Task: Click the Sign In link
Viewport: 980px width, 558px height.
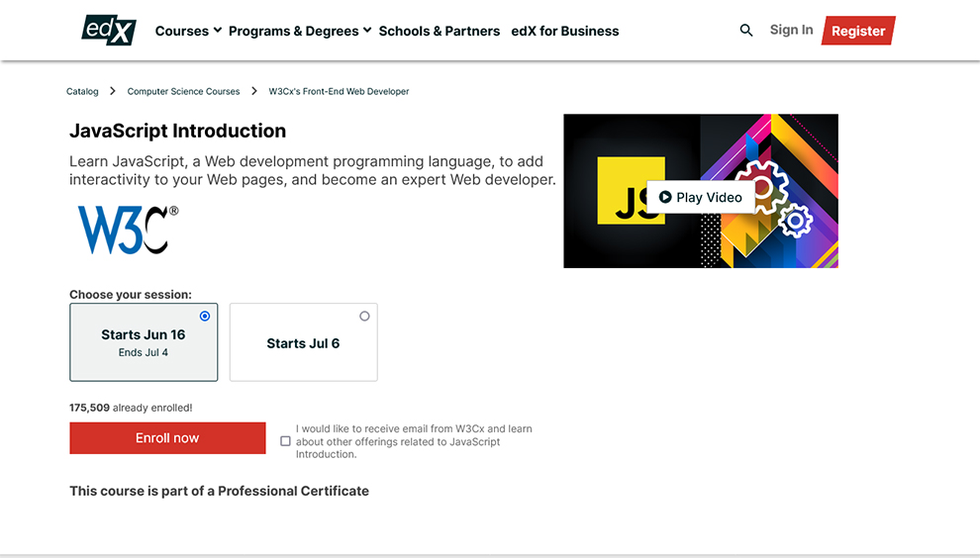Action: tap(791, 30)
